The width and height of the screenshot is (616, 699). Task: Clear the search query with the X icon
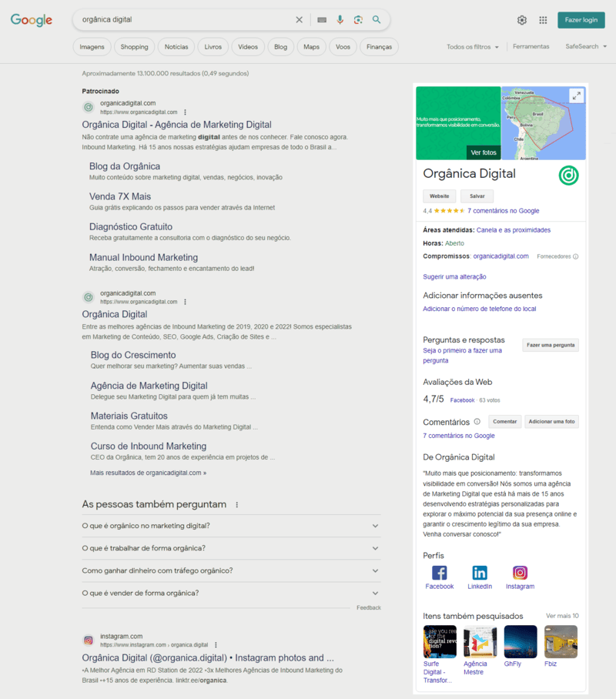(299, 20)
